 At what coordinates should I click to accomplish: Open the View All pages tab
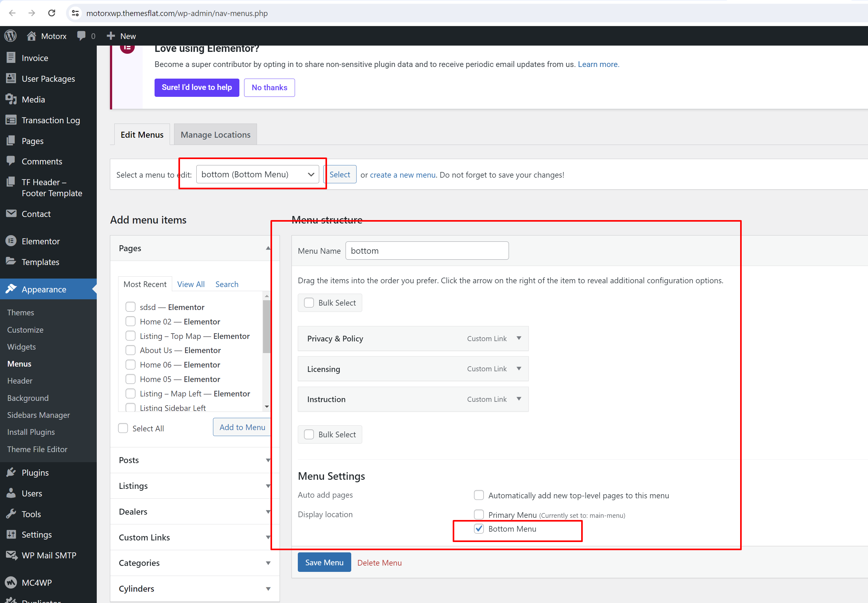191,284
